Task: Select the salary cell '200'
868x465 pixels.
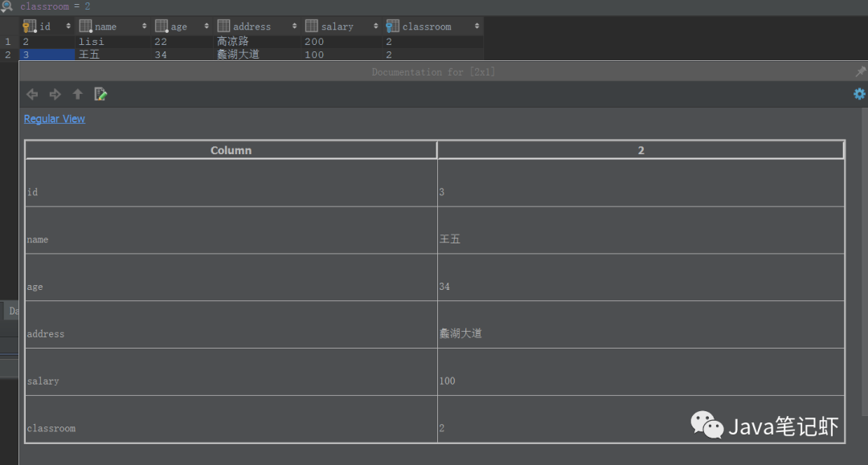Action: 342,42
